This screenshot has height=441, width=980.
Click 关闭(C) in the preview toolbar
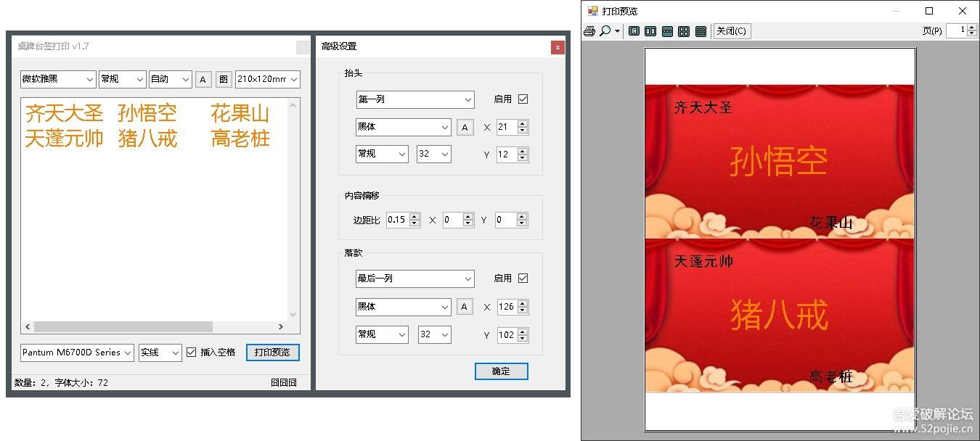tap(731, 31)
